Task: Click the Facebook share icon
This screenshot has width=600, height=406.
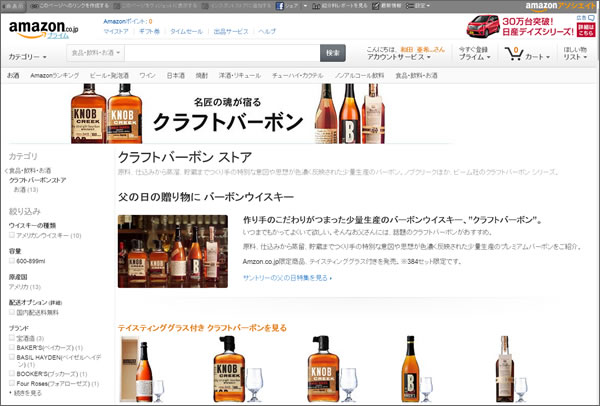Action: (x=280, y=6)
